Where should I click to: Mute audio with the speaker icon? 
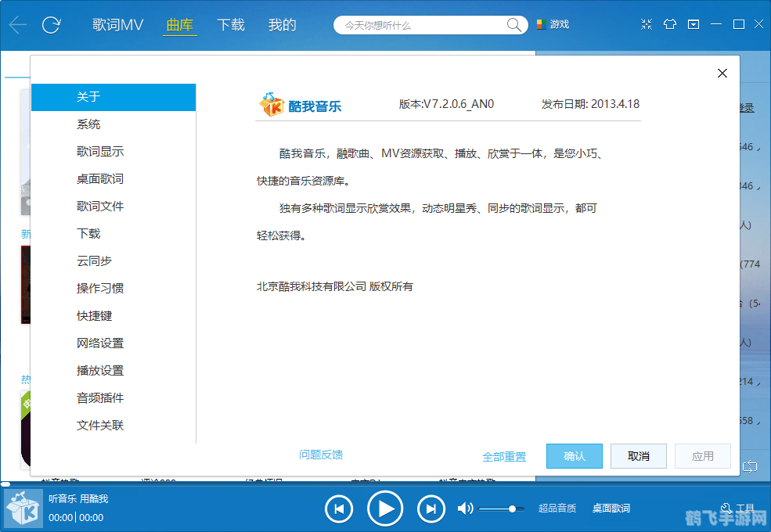(x=465, y=509)
